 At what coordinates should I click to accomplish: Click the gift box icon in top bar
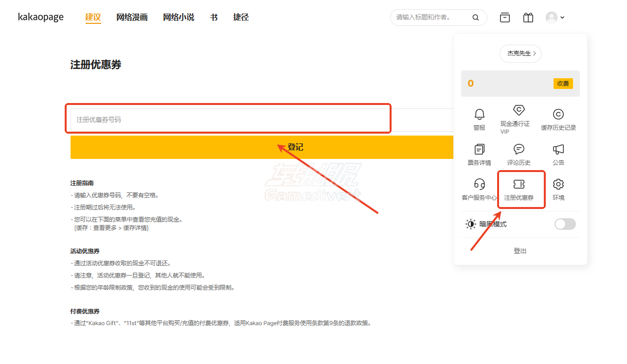528,17
